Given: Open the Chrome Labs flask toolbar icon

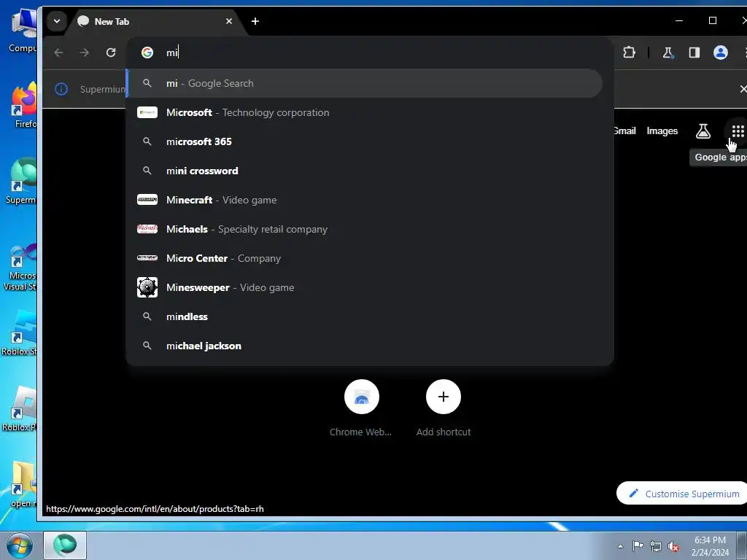Looking at the screenshot, I should pyautogui.click(x=668, y=52).
